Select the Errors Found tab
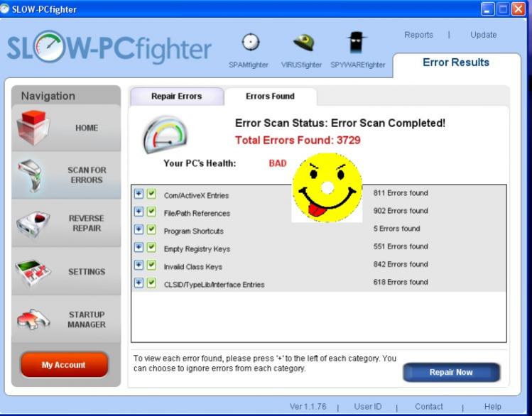This screenshot has width=532, height=416. [x=270, y=97]
